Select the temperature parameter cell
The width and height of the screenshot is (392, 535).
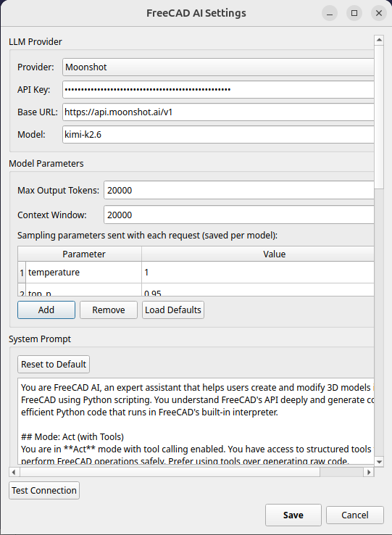[x=83, y=273]
